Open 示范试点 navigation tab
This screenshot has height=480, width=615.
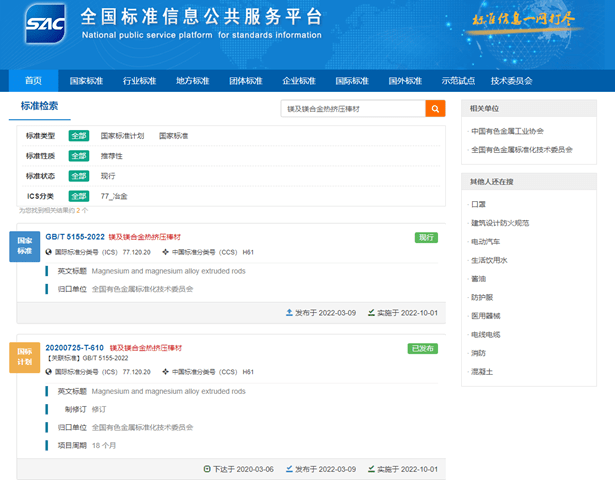pyautogui.click(x=458, y=81)
